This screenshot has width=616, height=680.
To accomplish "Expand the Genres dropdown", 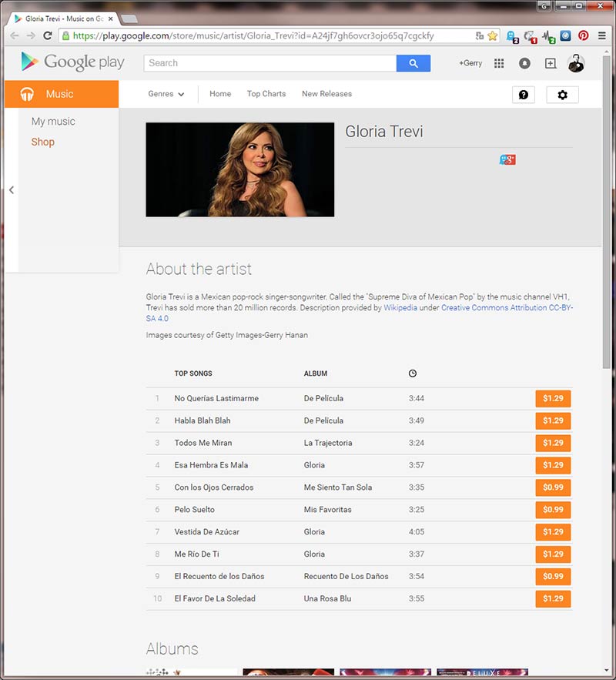I will [x=166, y=94].
